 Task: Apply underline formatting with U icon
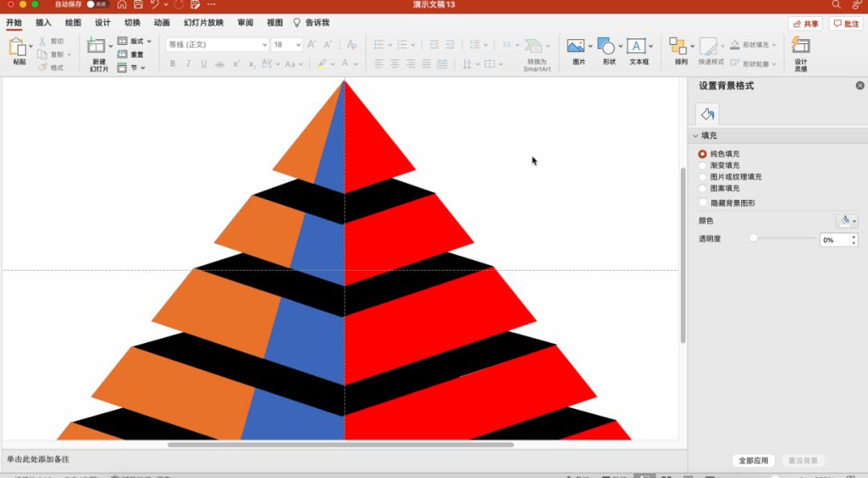coord(203,64)
